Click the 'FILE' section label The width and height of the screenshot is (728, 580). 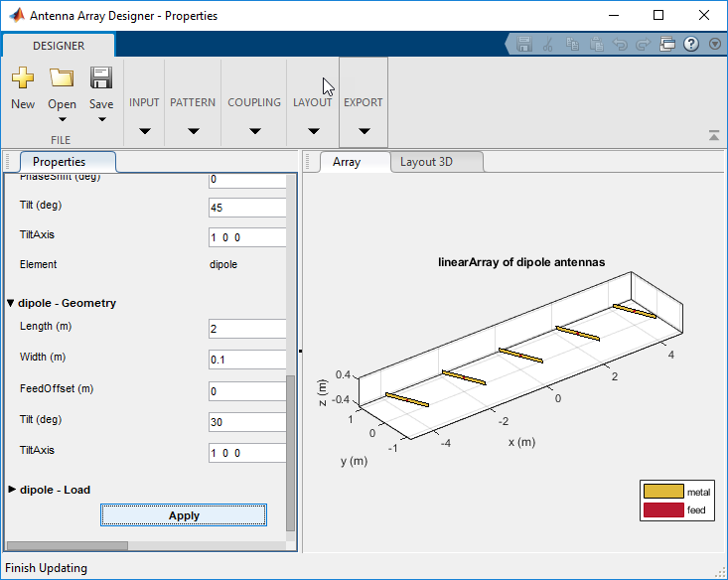point(61,140)
